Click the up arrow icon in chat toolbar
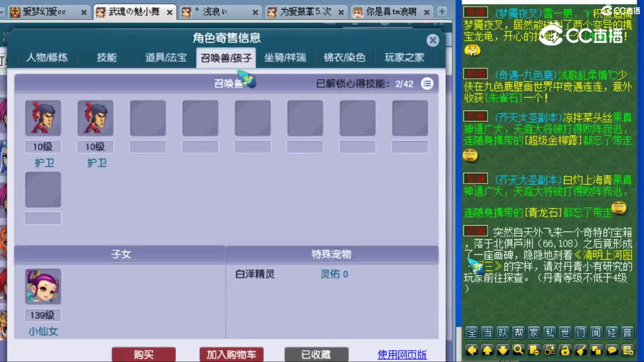 click(487, 350)
